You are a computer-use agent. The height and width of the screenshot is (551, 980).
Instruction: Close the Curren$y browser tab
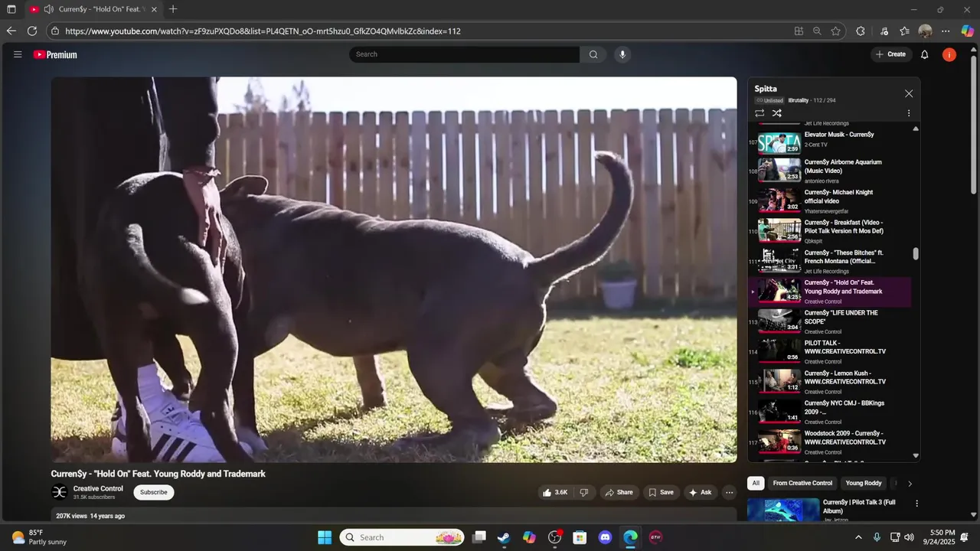[154, 9]
